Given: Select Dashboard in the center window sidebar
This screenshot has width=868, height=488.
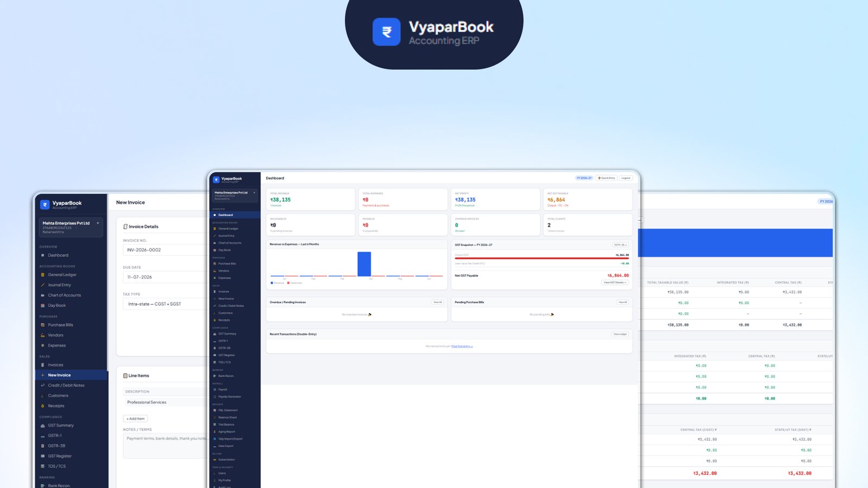Looking at the screenshot, I should (x=235, y=215).
